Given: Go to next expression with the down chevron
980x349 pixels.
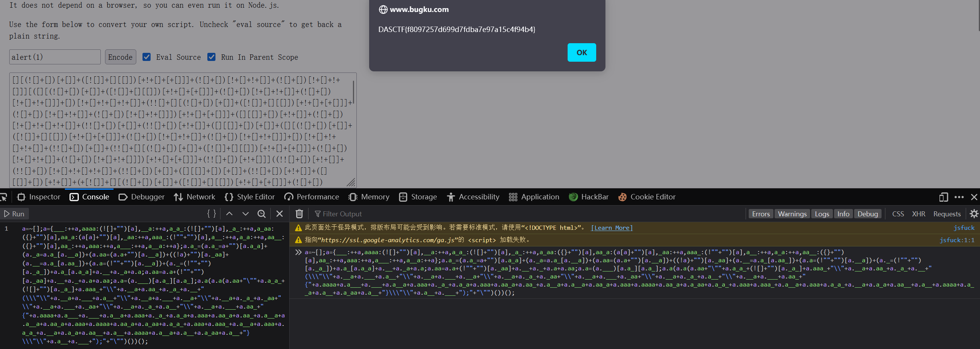Looking at the screenshot, I should [246, 214].
